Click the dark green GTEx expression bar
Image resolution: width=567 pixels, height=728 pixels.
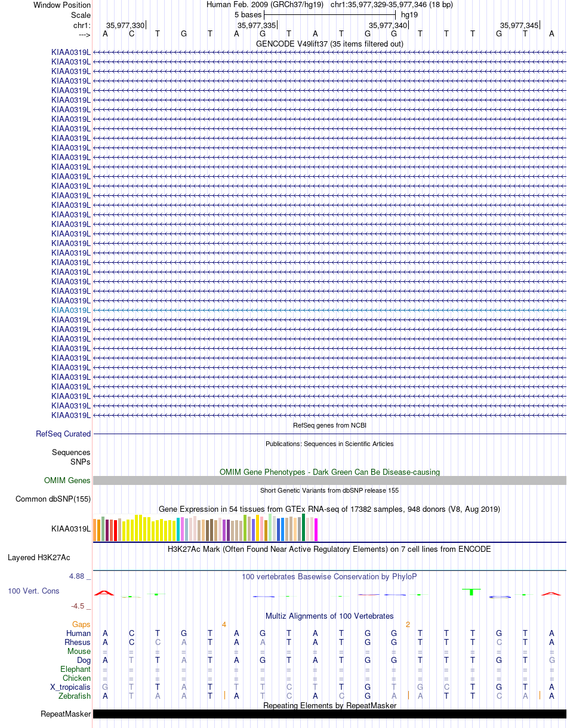click(303, 527)
